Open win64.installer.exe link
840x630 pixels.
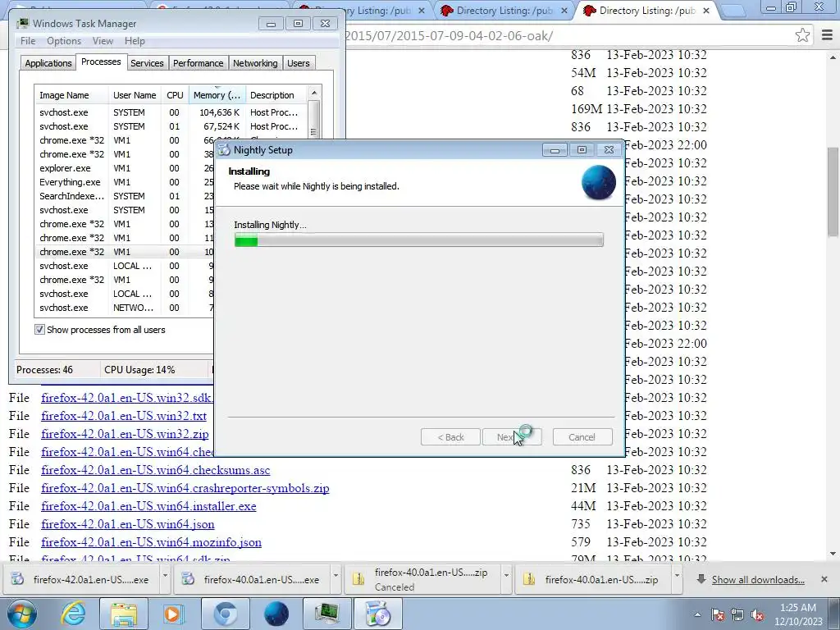click(x=148, y=506)
